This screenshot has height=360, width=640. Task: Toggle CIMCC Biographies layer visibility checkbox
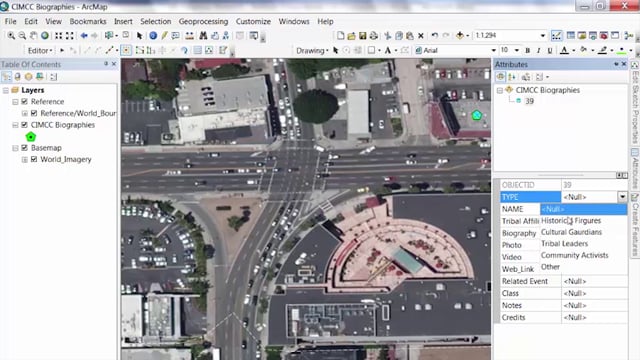pyautogui.click(x=24, y=125)
